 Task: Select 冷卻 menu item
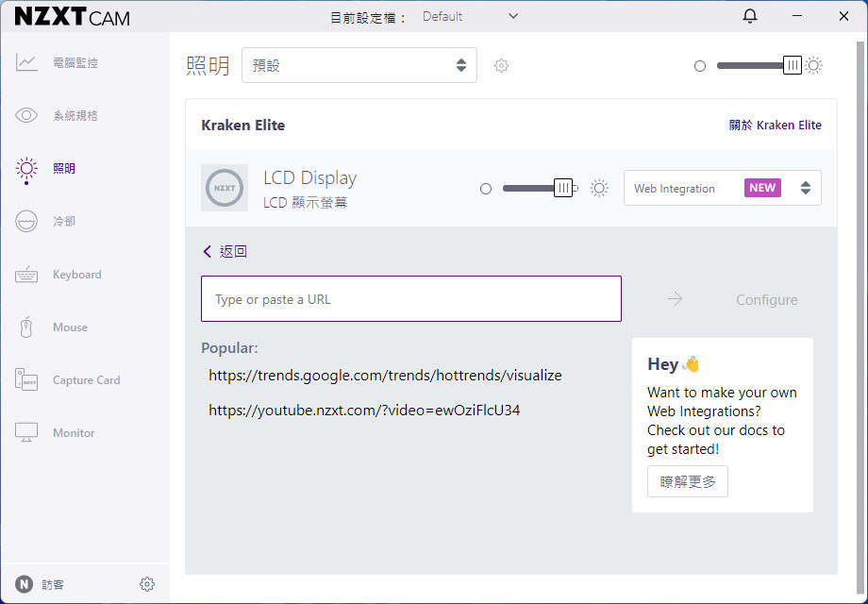[x=64, y=221]
